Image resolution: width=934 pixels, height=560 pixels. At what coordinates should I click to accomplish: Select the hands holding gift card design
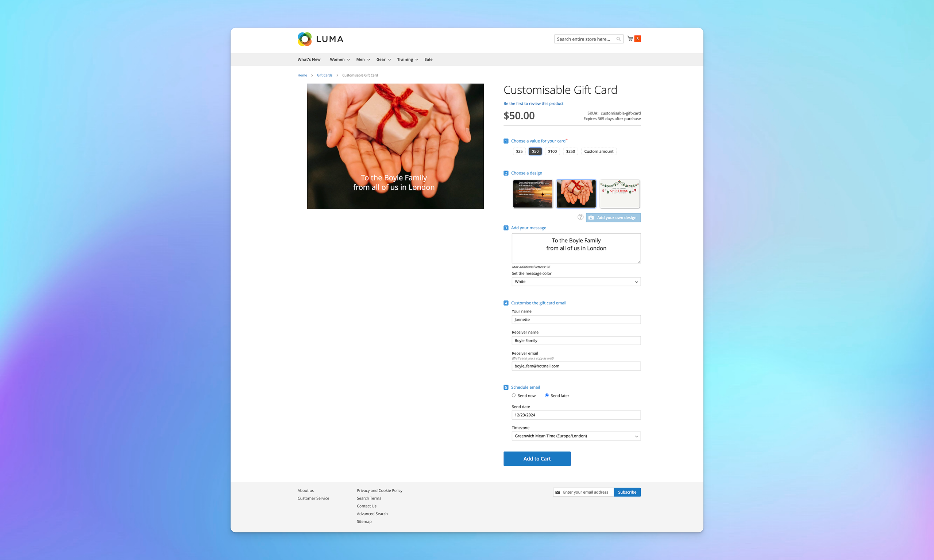point(575,192)
